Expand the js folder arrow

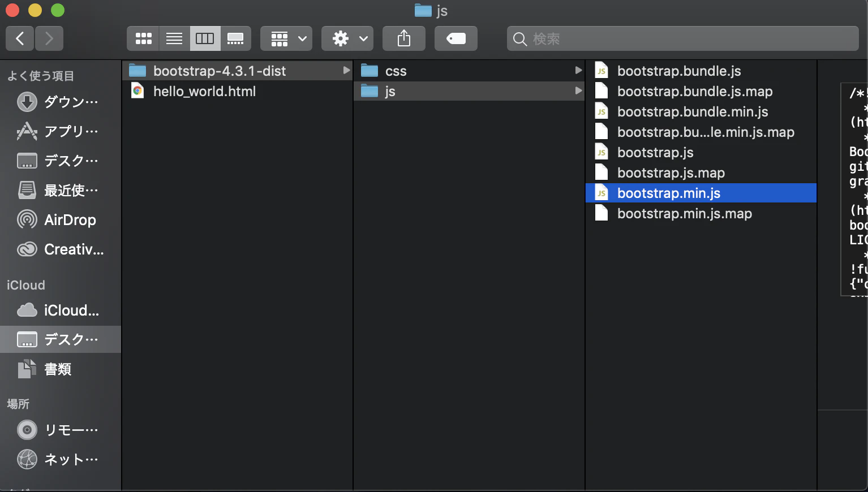(578, 91)
